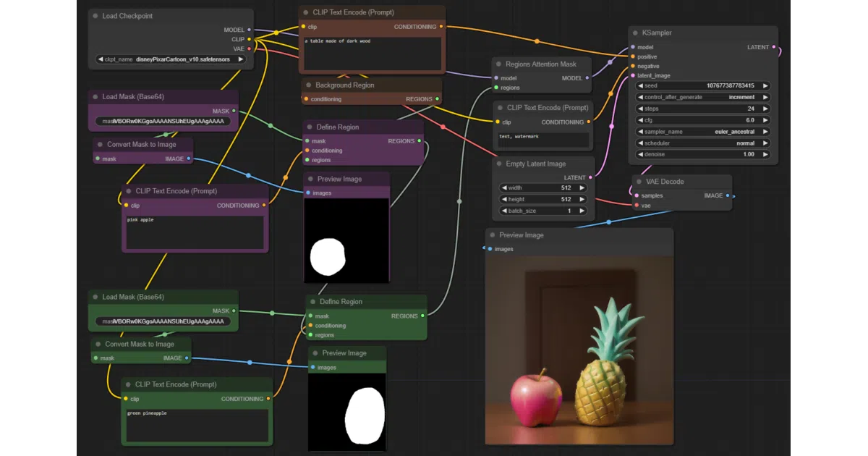
Task: Click REGIONS output port on Background Region
Action: [438, 99]
